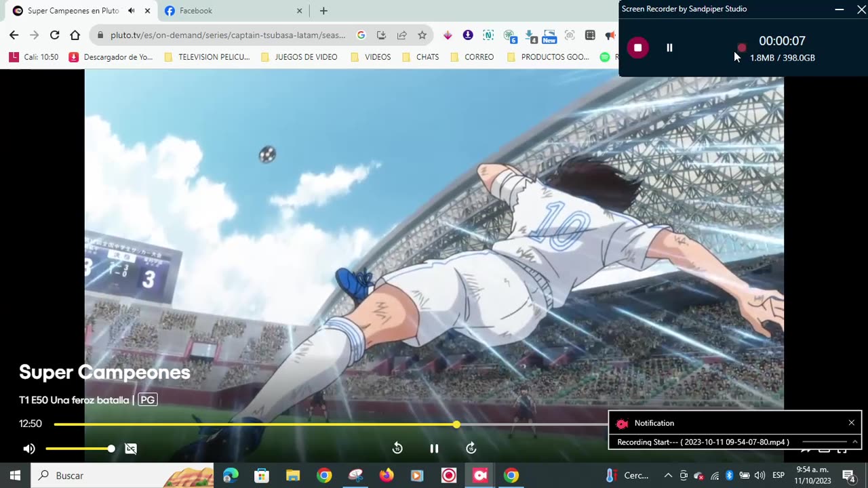Open the green N extension

pyautogui.click(x=488, y=35)
